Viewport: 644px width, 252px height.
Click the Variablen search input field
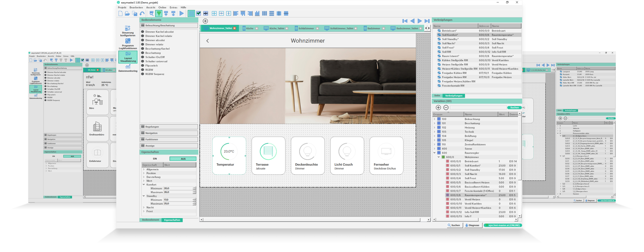[x=478, y=108]
